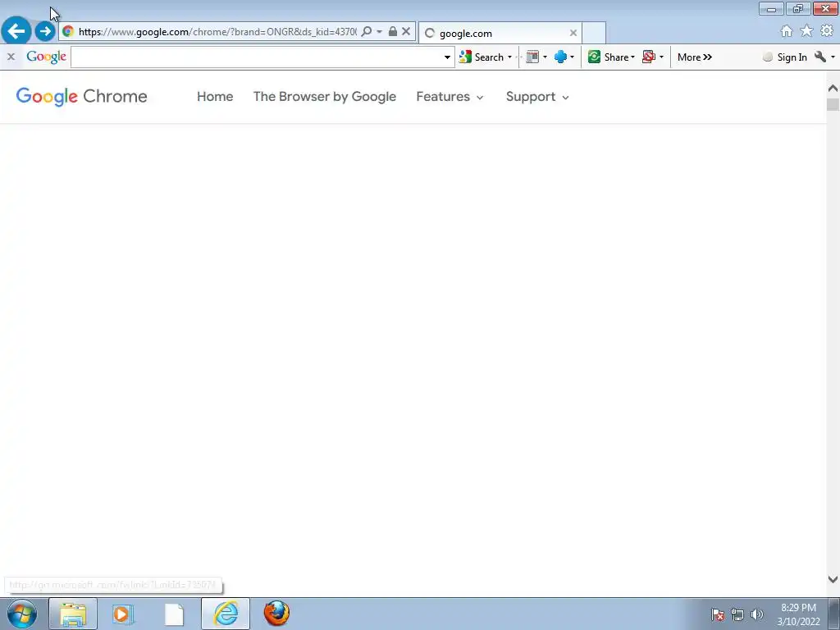Screen dimensions: 840x630
Task: Stop page loading with the address bar X
Action: tap(406, 31)
